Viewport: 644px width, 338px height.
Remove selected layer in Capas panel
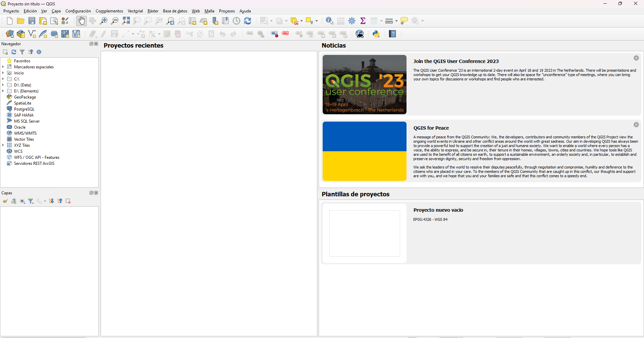[68, 201]
